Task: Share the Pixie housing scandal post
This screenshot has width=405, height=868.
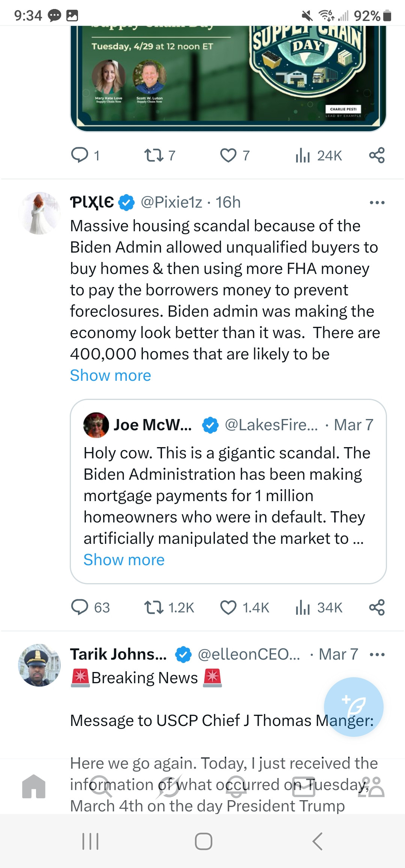Action: pyautogui.click(x=377, y=608)
